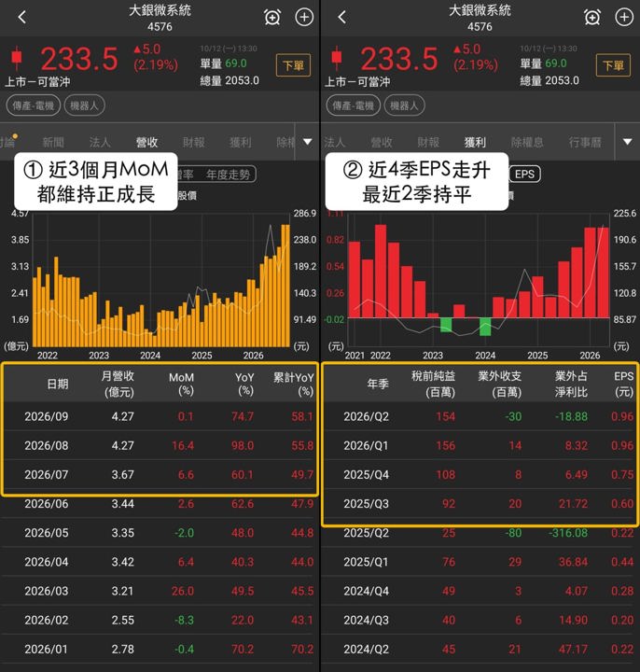Open 除權息 tab in right panel
This screenshot has height=672, width=640.
point(527,142)
